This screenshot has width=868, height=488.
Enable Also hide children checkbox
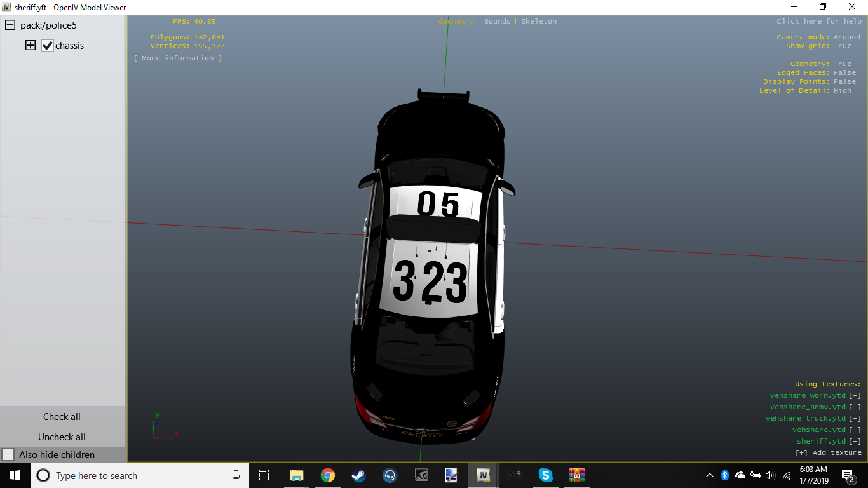(x=8, y=455)
